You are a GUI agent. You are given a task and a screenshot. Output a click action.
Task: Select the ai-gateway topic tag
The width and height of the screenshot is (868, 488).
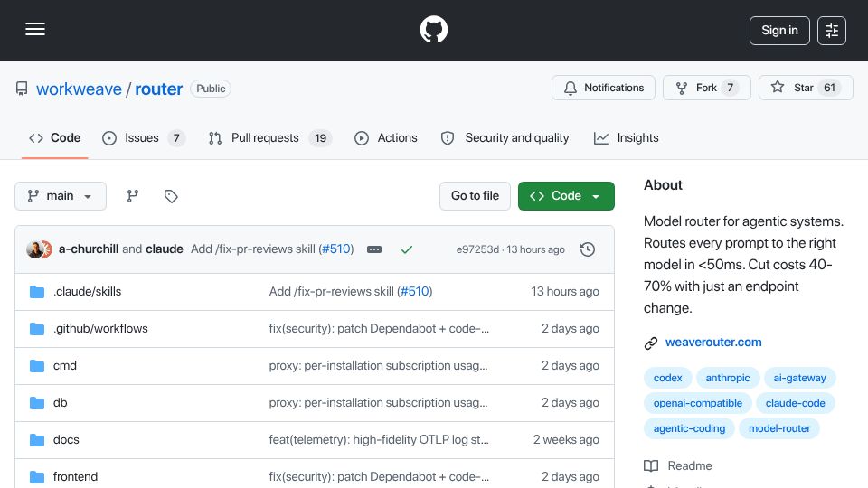click(799, 378)
